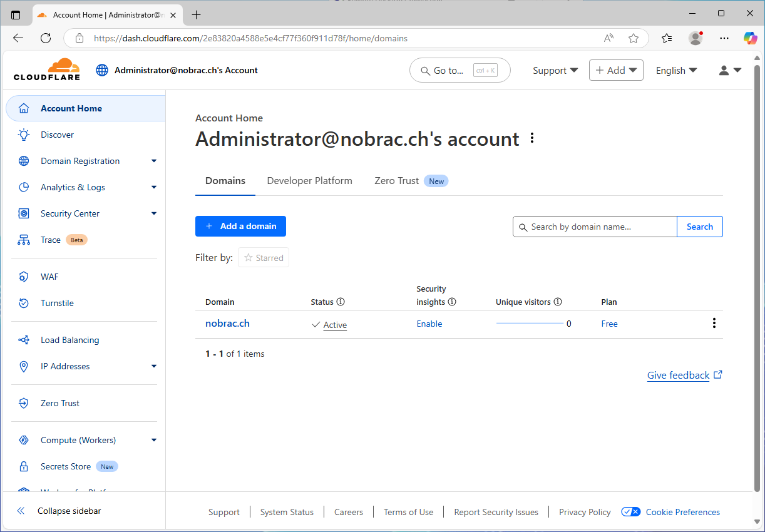
Task: Click the Give feedback link
Action: click(x=685, y=376)
